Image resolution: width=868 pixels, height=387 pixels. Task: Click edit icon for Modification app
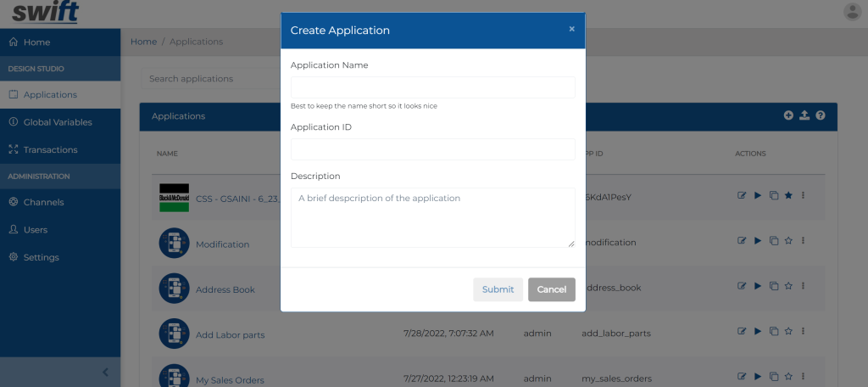coord(742,241)
